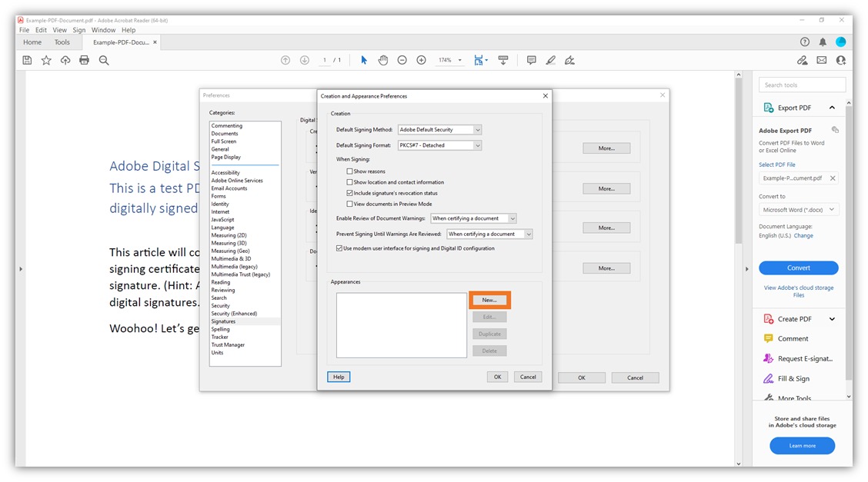868x482 pixels.
Task: Open Default Signing Method dropdown
Action: (x=439, y=130)
